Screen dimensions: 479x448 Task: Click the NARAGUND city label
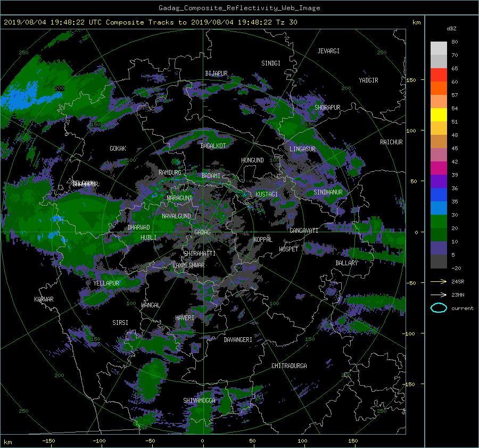pyautogui.click(x=180, y=198)
